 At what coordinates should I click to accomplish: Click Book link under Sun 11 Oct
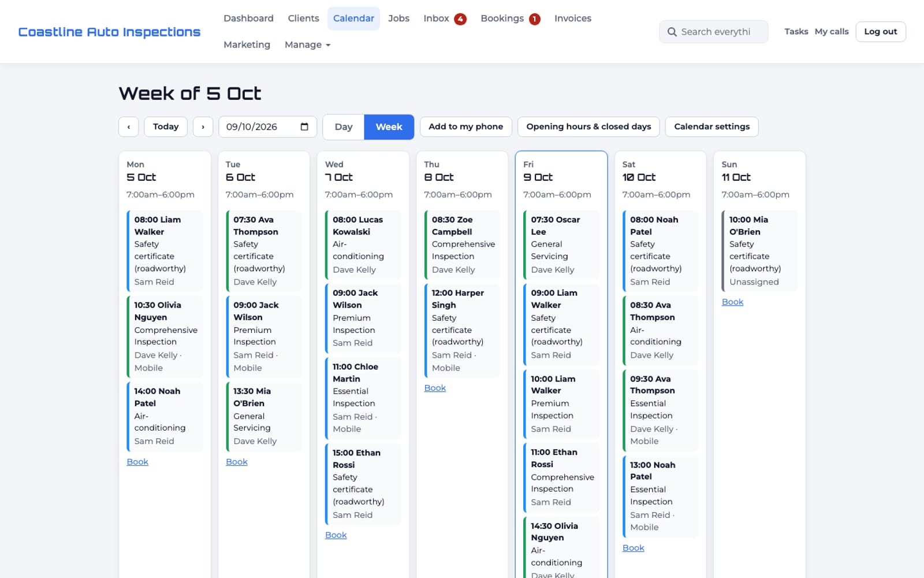click(732, 302)
